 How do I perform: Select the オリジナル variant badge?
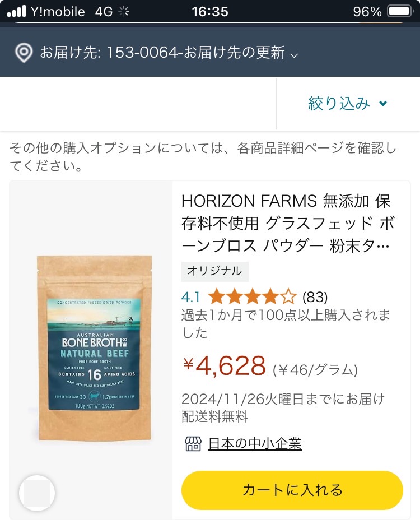(214, 271)
